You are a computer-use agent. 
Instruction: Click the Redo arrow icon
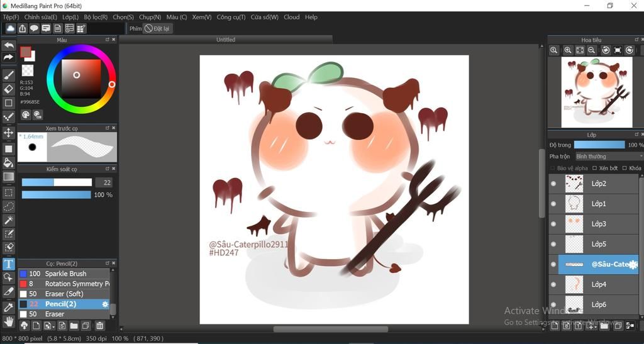9,57
